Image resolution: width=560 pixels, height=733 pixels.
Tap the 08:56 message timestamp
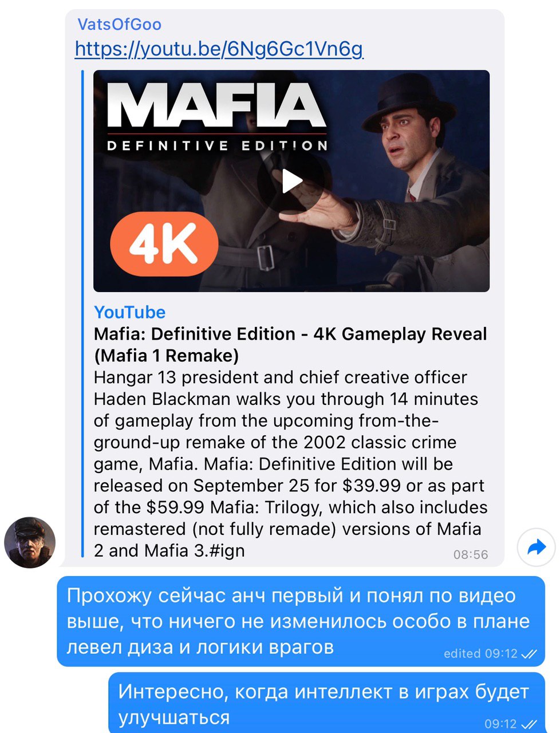coord(471,554)
